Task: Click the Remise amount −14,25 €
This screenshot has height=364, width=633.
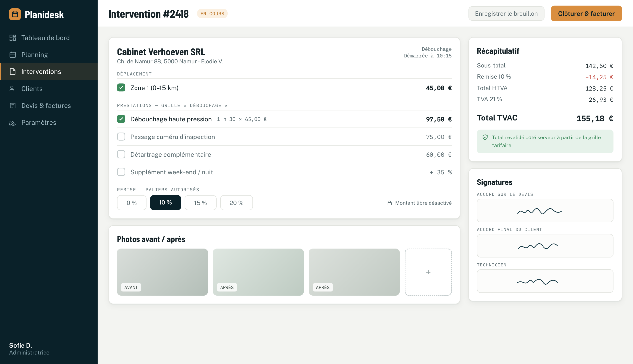Action: [599, 77]
